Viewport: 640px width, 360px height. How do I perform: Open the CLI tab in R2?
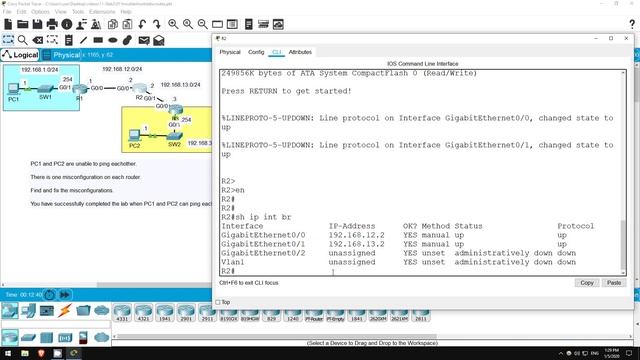click(x=276, y=52)
